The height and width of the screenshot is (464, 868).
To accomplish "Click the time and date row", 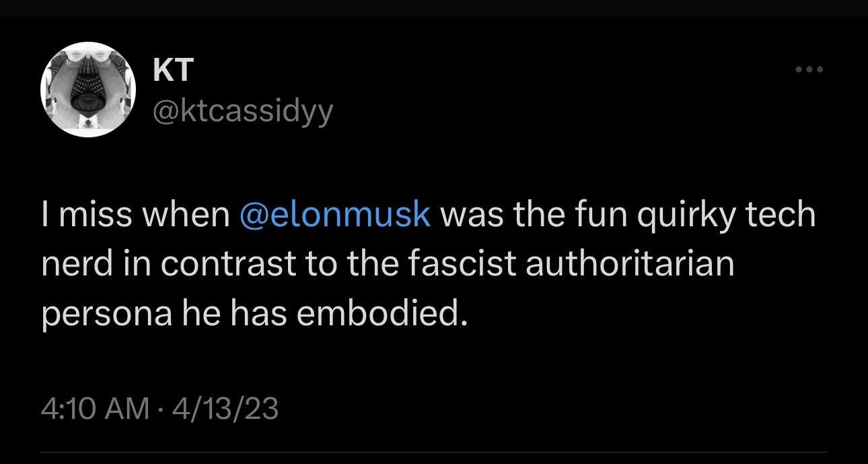I will click(161, 407).
